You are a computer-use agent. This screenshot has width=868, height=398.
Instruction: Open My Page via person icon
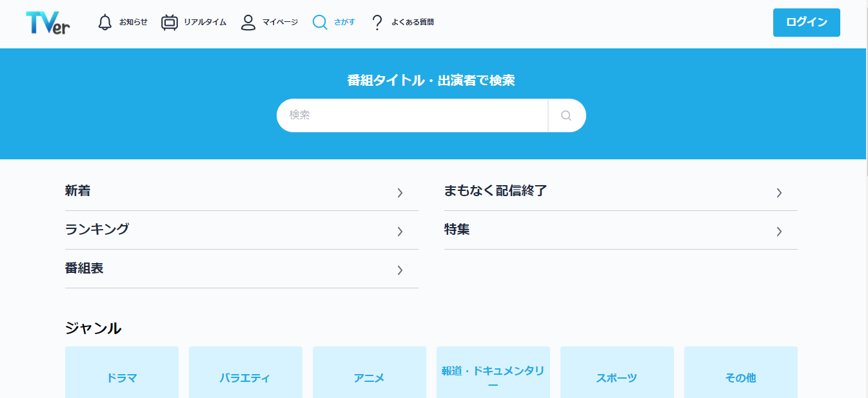(248, 23)
